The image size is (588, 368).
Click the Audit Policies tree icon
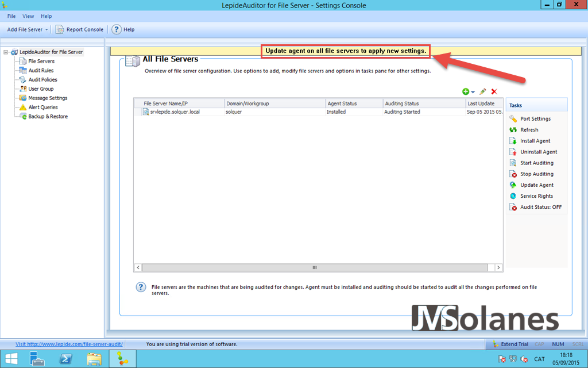pyautogui.click(x=23, y=79)
